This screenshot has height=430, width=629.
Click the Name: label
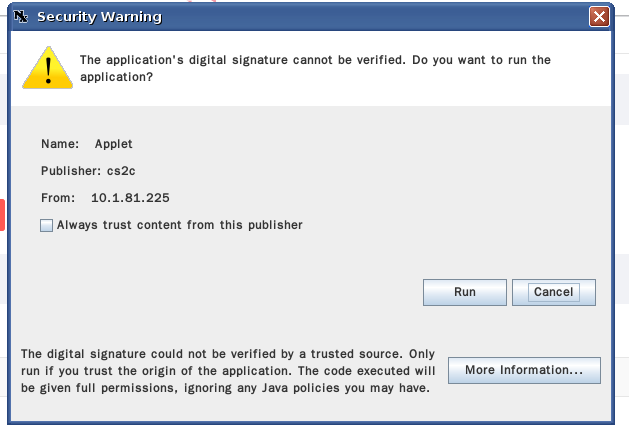(60, 144)
